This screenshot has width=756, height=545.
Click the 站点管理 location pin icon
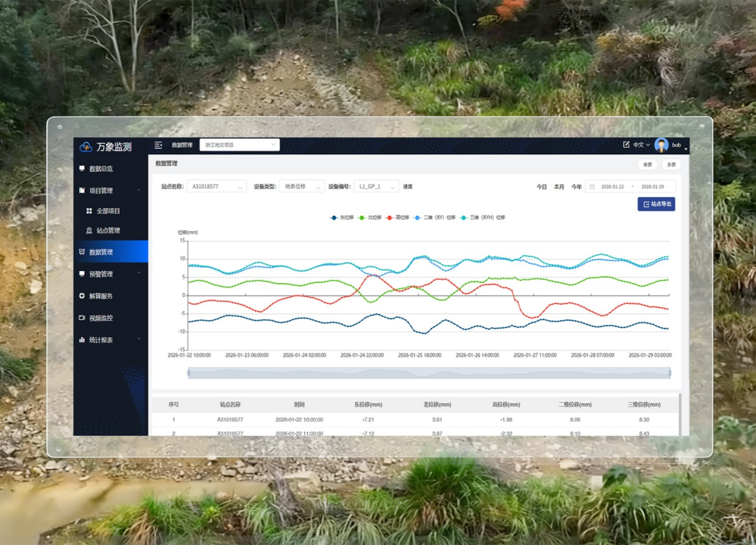tap(89, 230)
